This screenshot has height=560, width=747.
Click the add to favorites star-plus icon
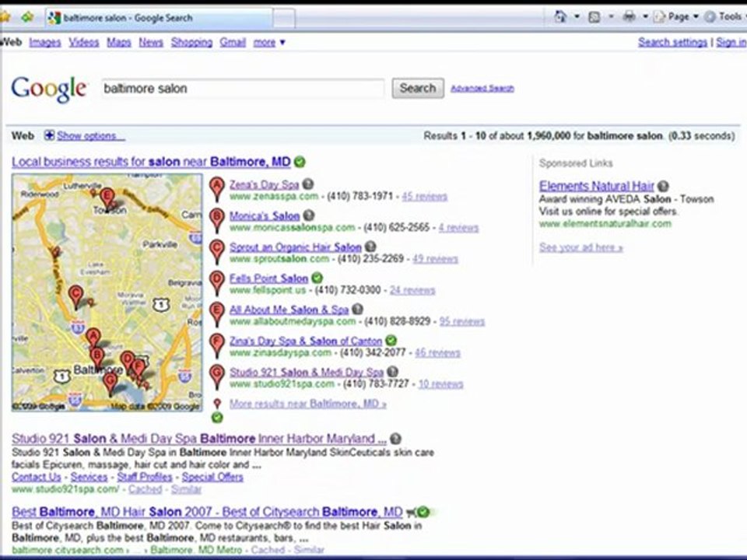(27, 17)
